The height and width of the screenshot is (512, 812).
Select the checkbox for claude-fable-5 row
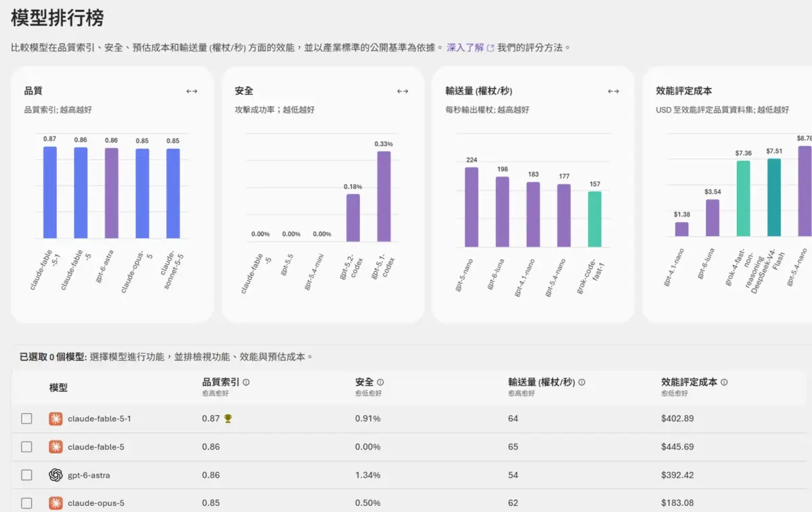(x=26, y=447)
